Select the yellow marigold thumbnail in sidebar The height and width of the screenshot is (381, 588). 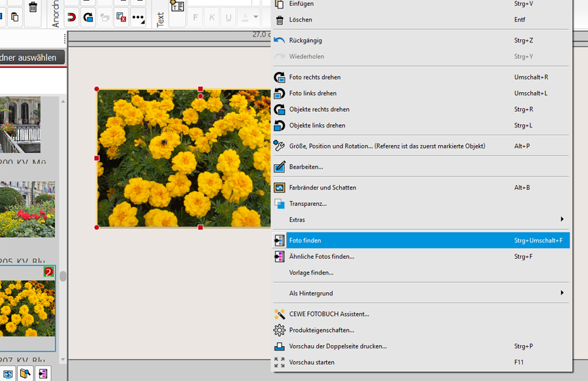point(27,308)
